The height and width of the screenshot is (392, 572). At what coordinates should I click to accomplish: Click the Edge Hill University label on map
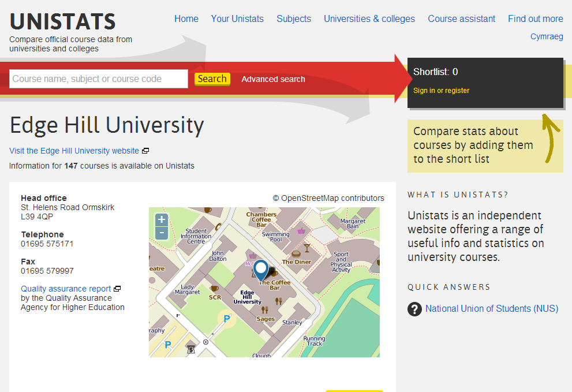(x=248, y=297)
